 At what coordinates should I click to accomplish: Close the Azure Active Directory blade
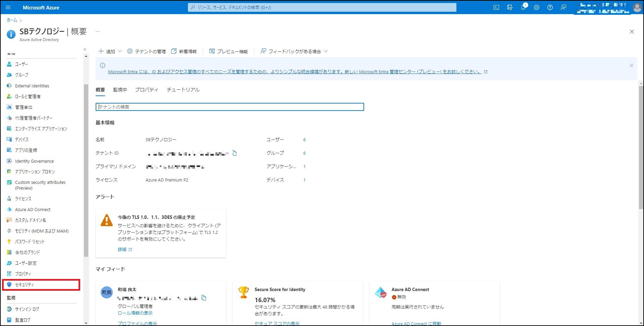coord(632,32)
